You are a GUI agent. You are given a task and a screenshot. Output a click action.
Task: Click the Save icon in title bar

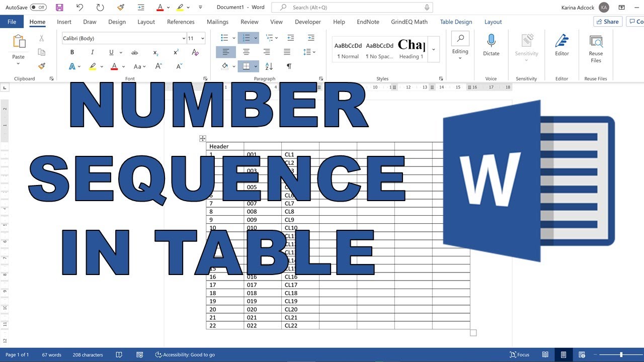pyautogui.click(x=59, y=8)
